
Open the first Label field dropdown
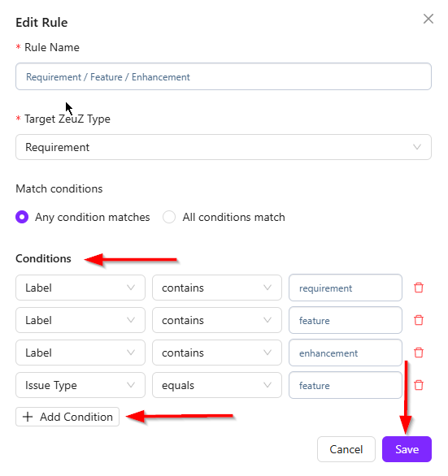click(x=80, y=288)
